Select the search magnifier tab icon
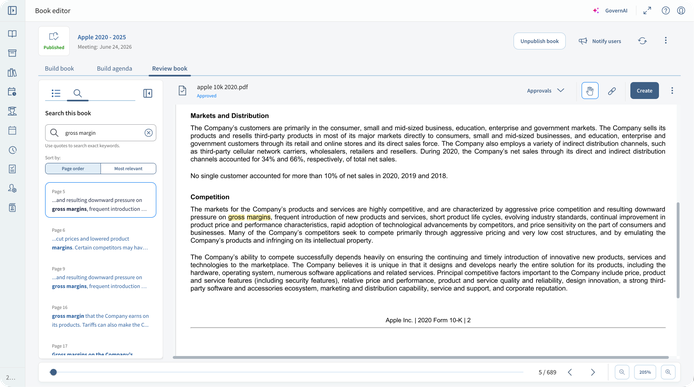This screenshot has width=694, height=387. [77, 93]
